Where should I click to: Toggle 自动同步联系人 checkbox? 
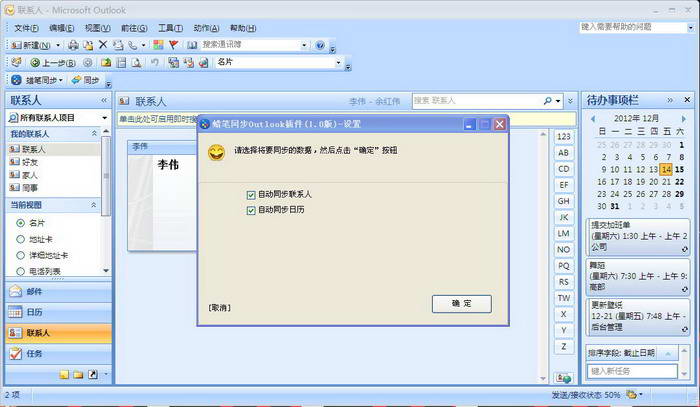point(251,195)
